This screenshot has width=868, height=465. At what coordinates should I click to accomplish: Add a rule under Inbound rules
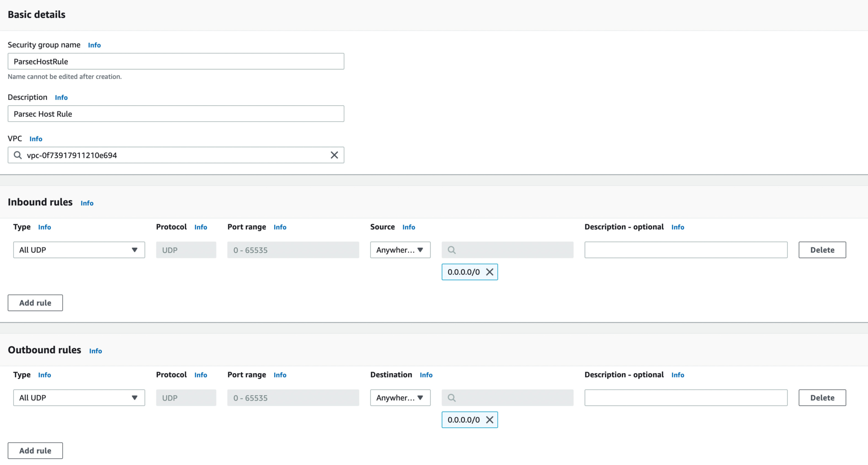coord(35,303)
